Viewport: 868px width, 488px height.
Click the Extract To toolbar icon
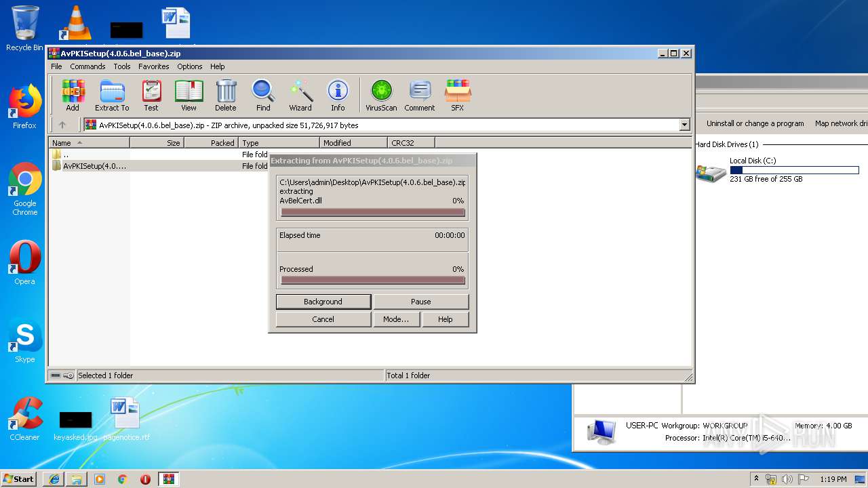[112, 95]
